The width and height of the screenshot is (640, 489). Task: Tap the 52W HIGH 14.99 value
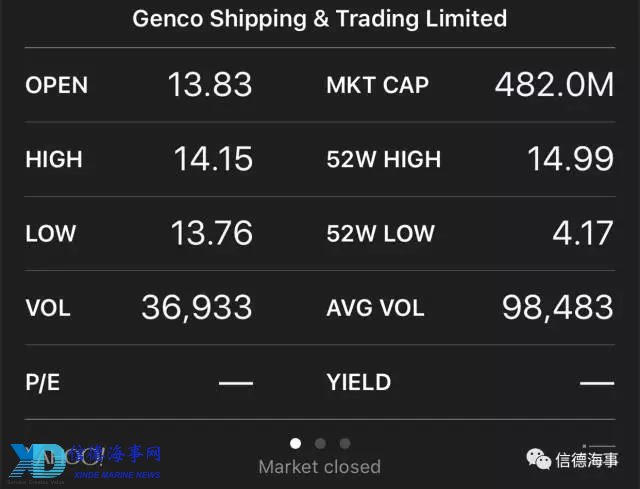click(570, 159)
